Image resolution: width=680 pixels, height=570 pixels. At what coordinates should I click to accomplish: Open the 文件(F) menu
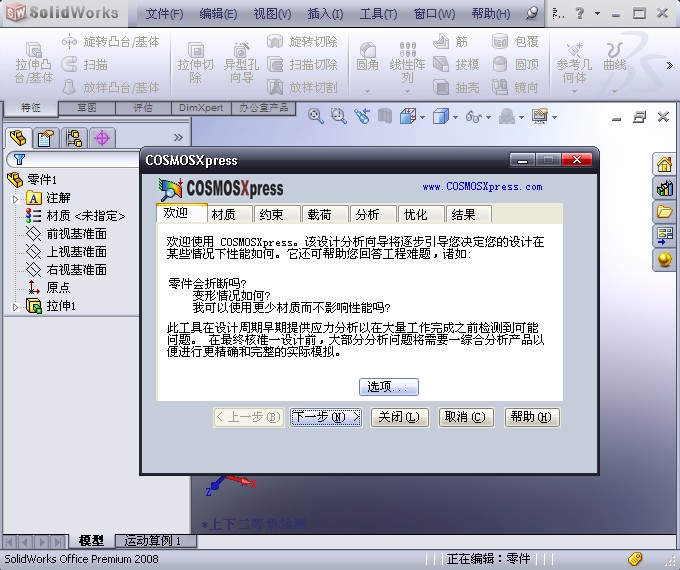pyautogui.click(x=164, y=14)
